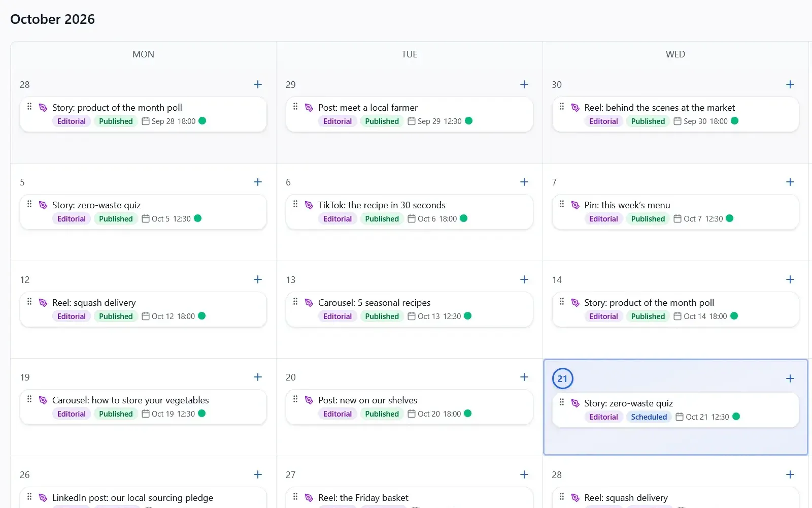Click calendar icon next to 'Oct 21 12:30'
The height and width of the screenshot is (508, 812).
tap(680, 417)
